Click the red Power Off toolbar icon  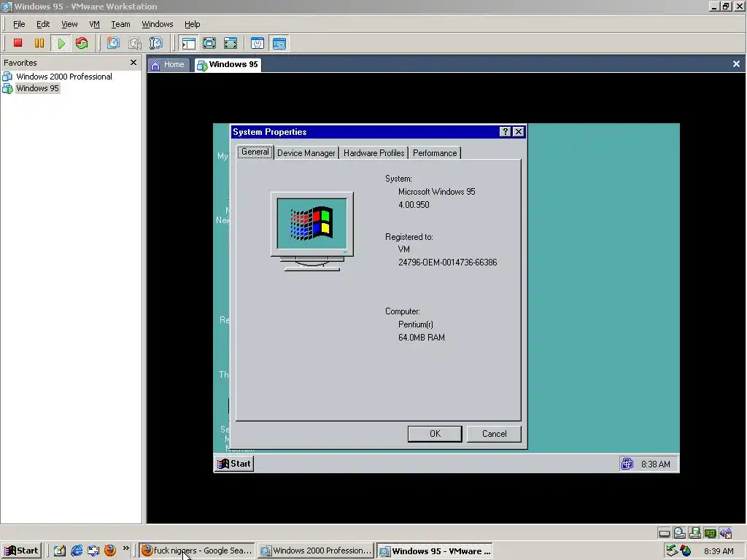[18, 43]
